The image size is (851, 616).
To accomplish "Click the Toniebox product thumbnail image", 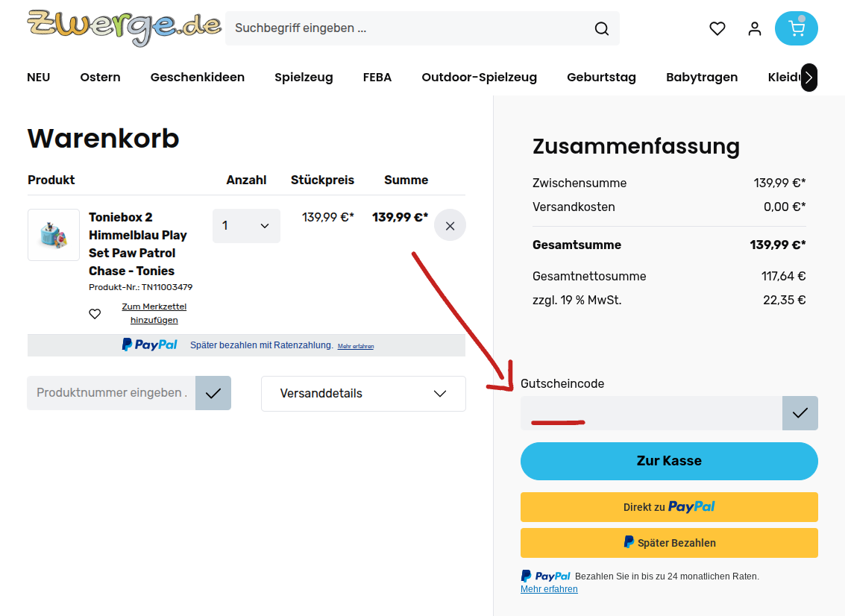I will click(x=53, y=234).
